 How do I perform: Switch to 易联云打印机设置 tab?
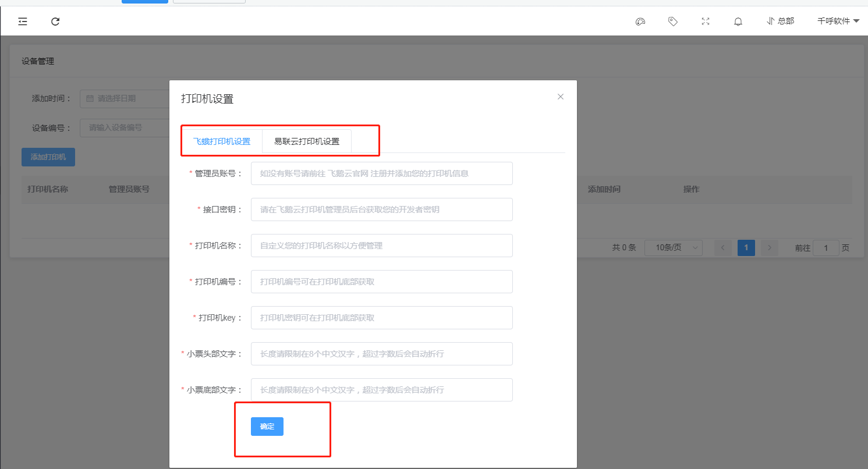pos(307,141)
